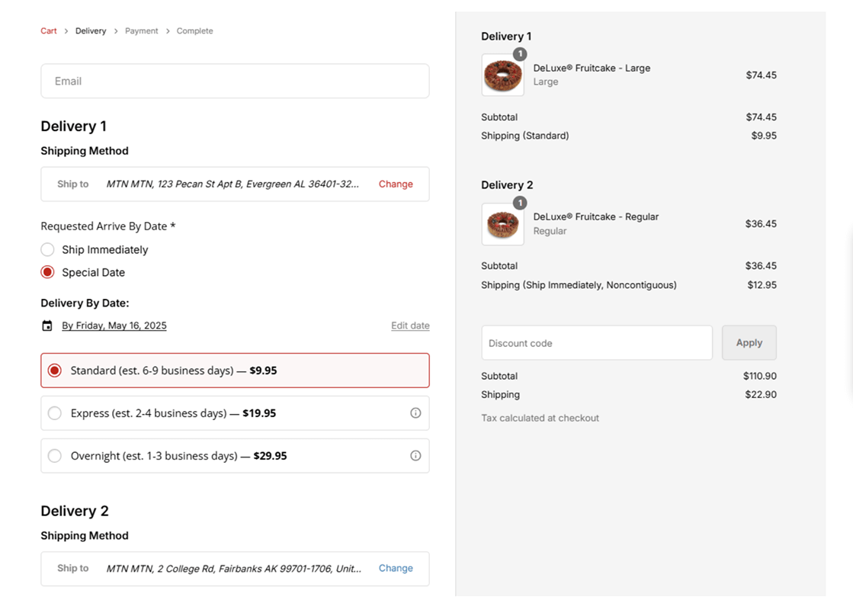This screenshot has height=616, width=853.
Task: Show info icon for Overnight shipping
Action: (x=415, y=455)
